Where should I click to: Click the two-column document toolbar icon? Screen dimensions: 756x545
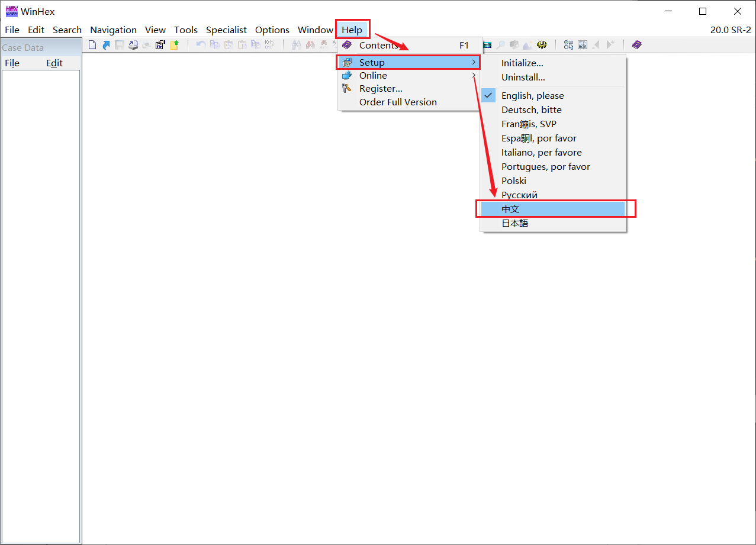(x=583, y=45)
